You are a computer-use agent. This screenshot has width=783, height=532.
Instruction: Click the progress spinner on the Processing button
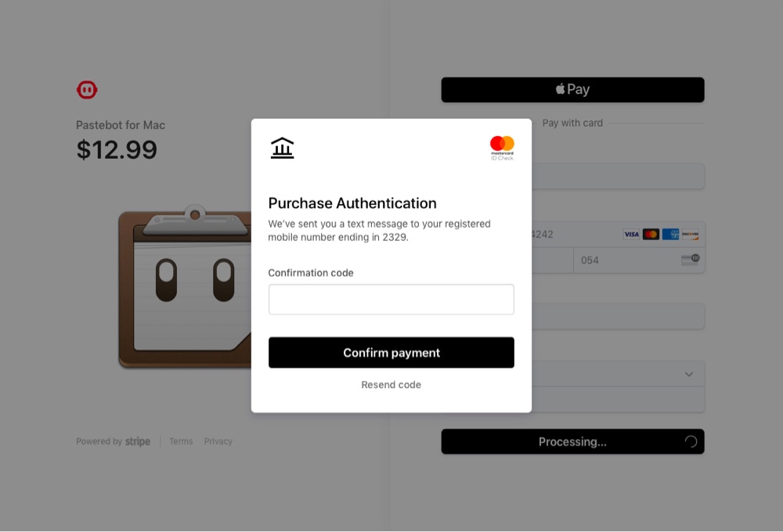[691, 441]
